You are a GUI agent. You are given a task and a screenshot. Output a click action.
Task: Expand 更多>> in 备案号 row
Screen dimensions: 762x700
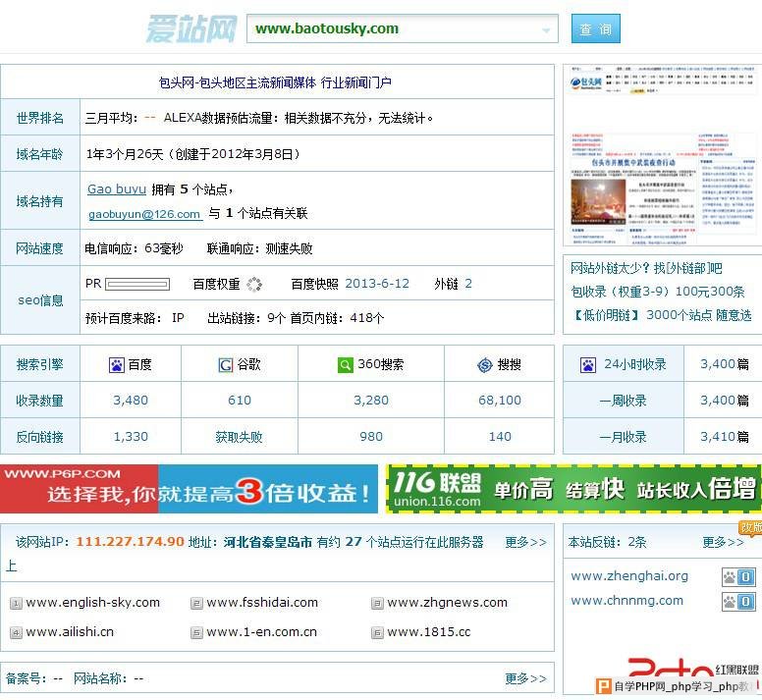(525, 678)
